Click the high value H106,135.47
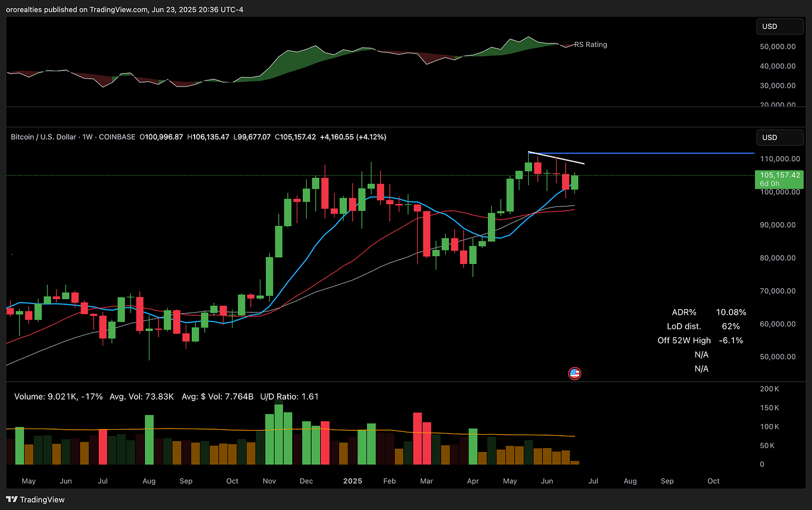The image size is (812, 510). click(x=208, y=137)
